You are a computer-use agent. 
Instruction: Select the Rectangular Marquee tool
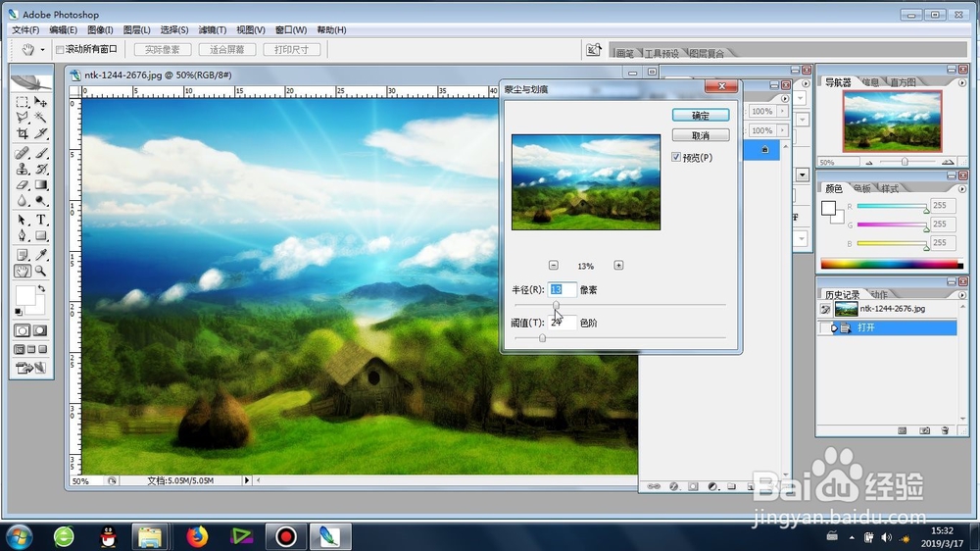click(x=23, y=101)
